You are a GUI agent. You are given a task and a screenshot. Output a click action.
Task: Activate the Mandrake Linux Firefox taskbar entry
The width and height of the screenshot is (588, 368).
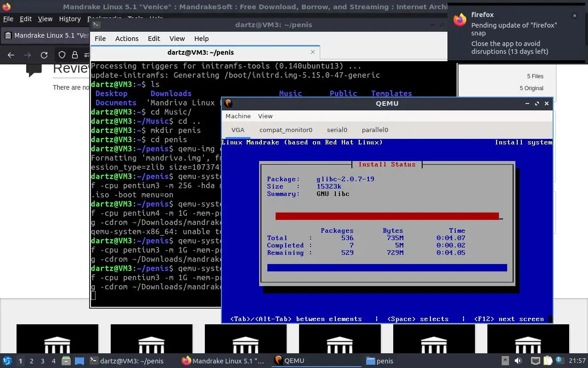pos(224,361)
